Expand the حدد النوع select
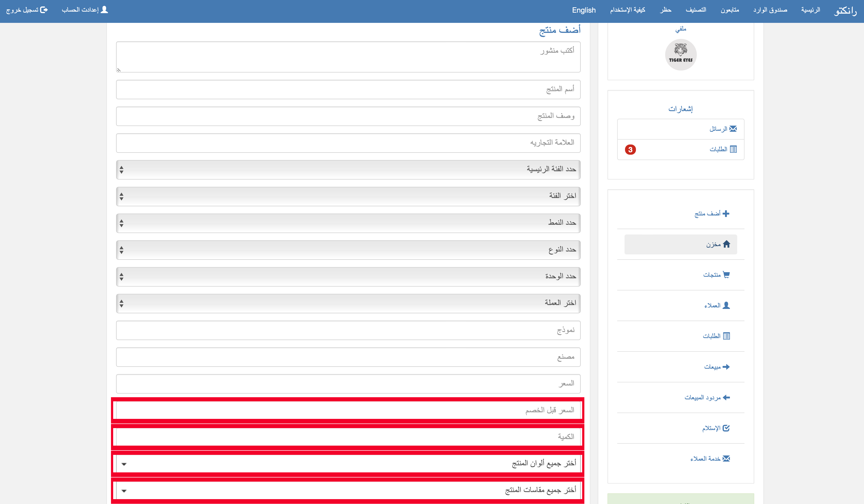This screenshot has height=504, width=864. [x=348, y=250]
